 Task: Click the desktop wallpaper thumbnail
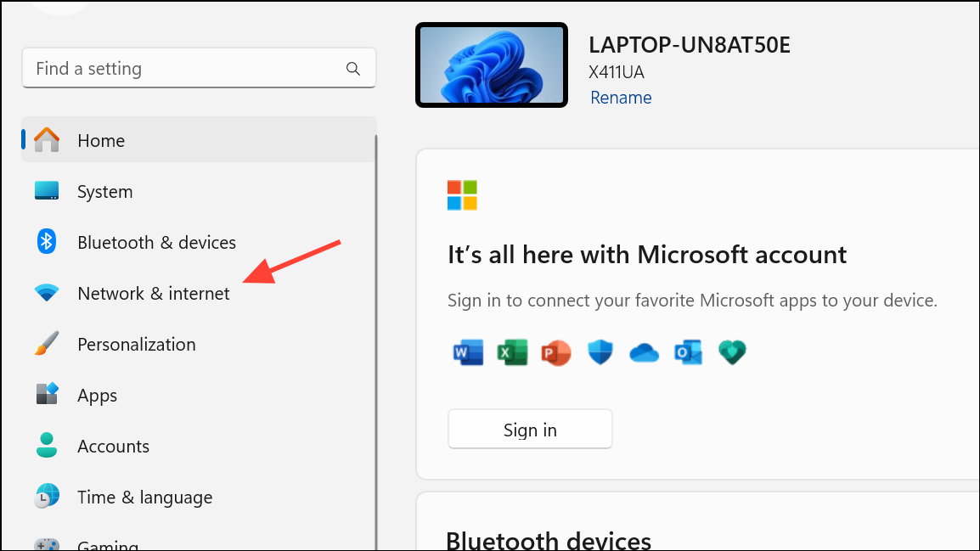tap(492, 65)
